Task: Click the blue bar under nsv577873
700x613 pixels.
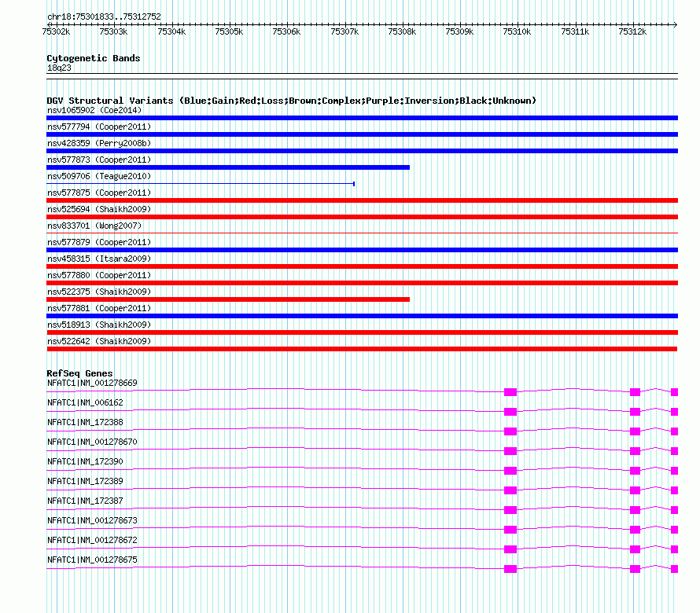Action: (x=228, y=167)
